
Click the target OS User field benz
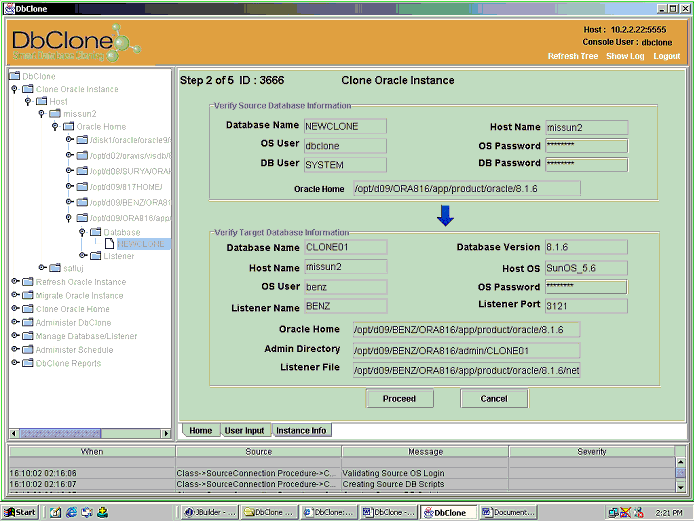coord(346,287)
